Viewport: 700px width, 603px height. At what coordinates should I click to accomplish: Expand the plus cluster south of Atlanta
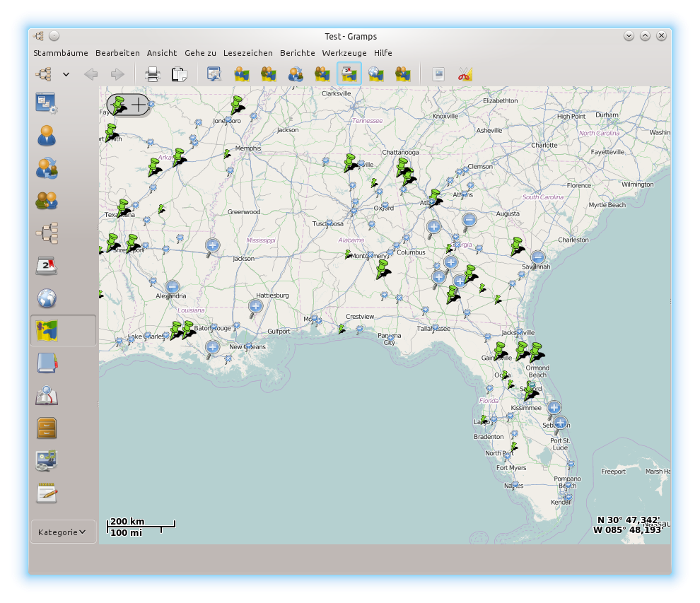(x=433, y=227)
